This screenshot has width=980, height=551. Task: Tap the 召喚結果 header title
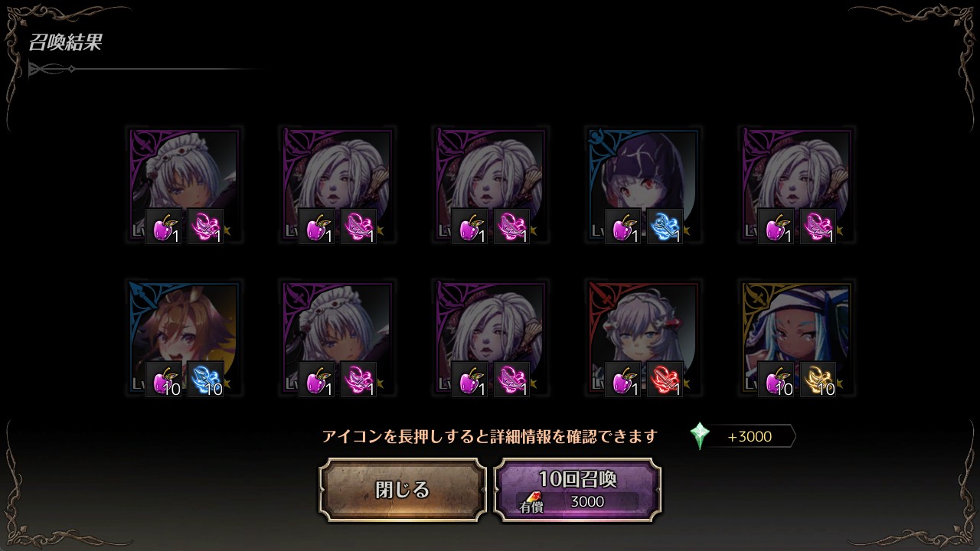coord(65,42)
